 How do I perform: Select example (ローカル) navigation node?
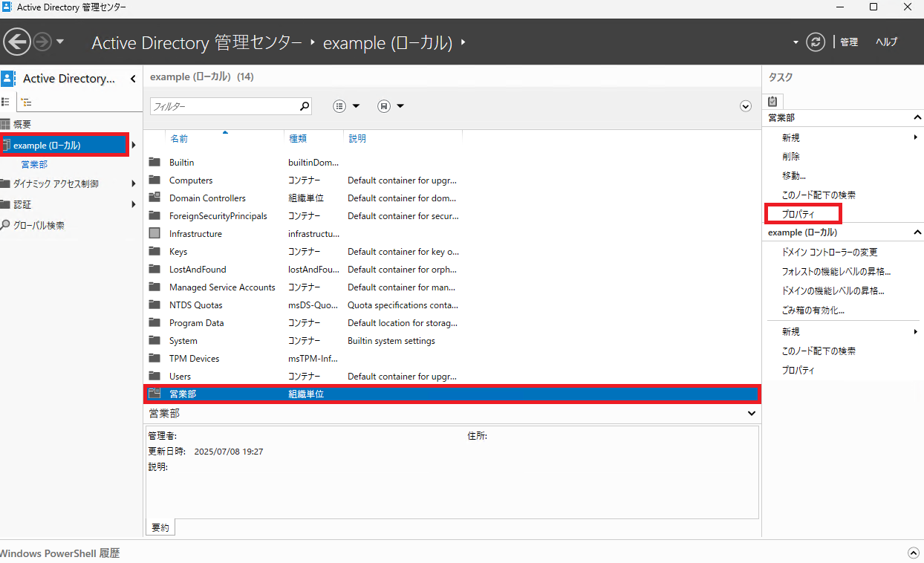[65, 145]
